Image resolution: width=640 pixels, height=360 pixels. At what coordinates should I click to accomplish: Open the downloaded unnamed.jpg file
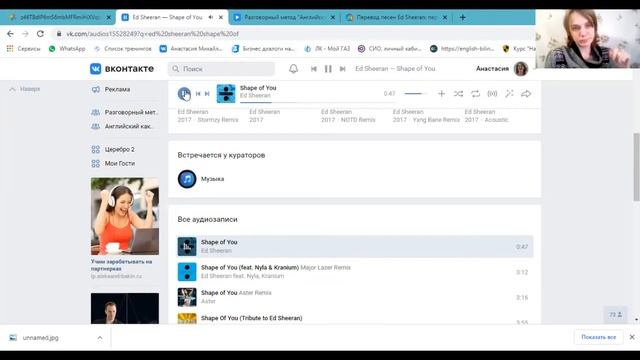pos(40,338)
